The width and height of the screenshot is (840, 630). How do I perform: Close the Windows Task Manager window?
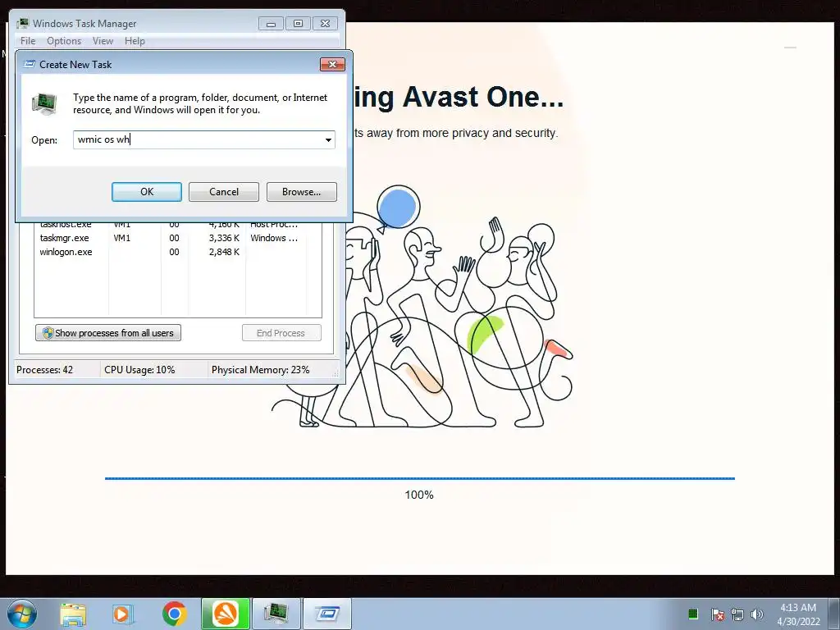pyautogui.click(x=325, y=24)
